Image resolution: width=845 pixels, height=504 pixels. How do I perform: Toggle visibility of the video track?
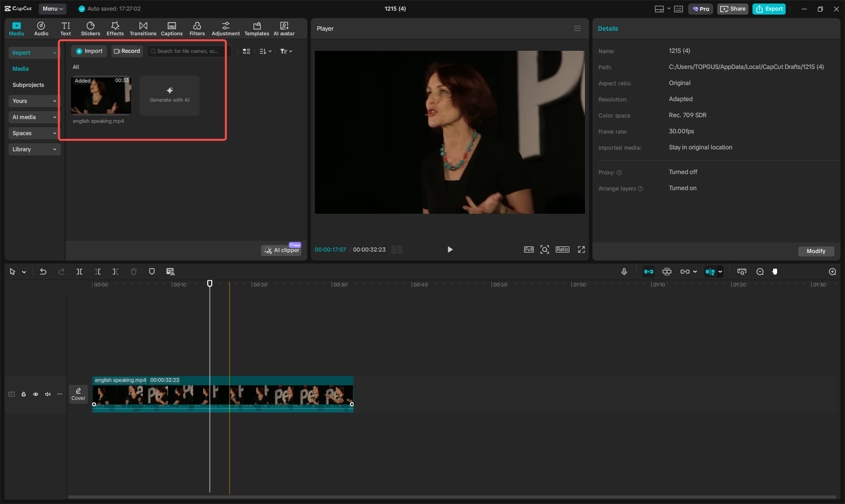(x=35, y=394)
